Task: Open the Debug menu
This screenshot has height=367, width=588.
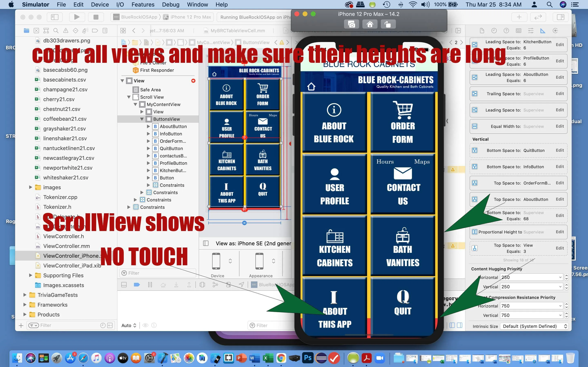Action: pyautogui.click(x=170, y=4)
